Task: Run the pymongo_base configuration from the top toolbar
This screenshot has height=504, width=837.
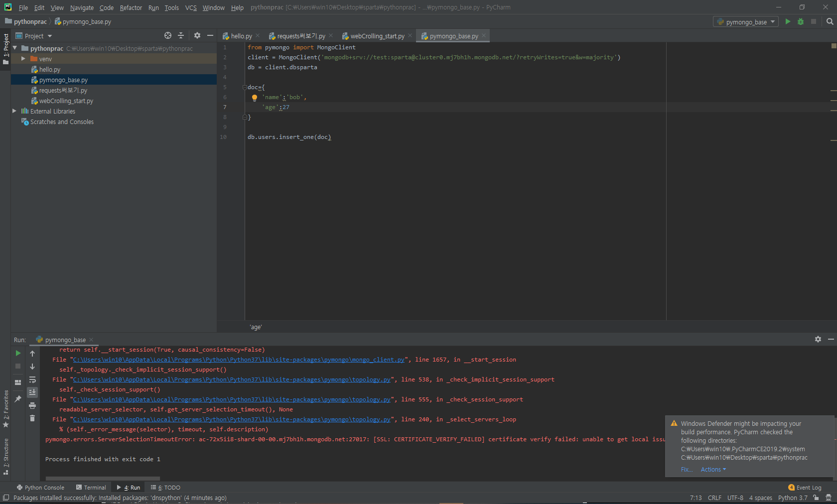Action: 788,21
